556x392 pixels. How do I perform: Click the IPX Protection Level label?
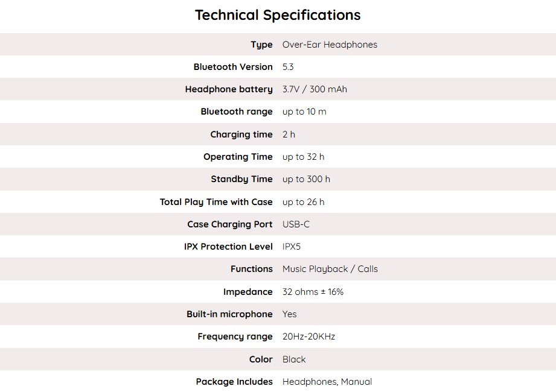point(228,247)
